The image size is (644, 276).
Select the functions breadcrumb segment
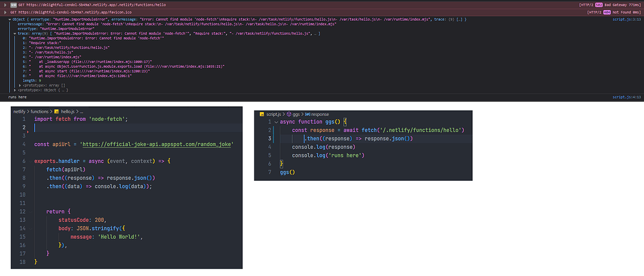click(x=40, y=112)
